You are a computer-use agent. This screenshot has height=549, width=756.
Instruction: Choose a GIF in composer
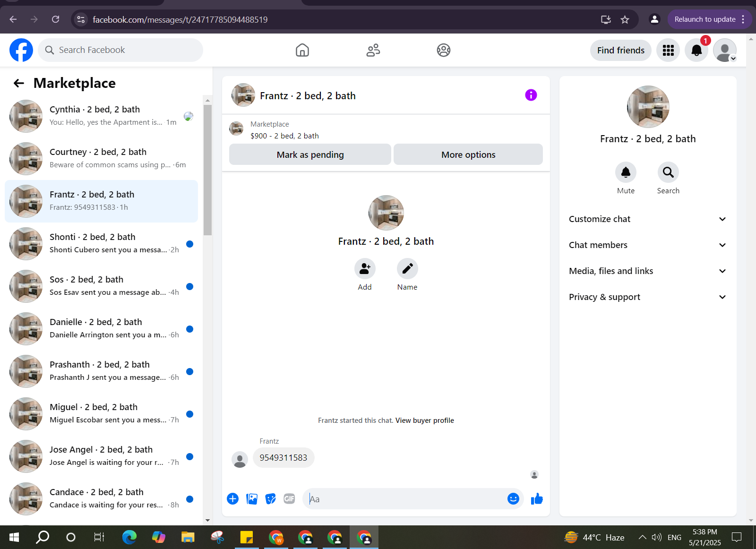[289, 499]
